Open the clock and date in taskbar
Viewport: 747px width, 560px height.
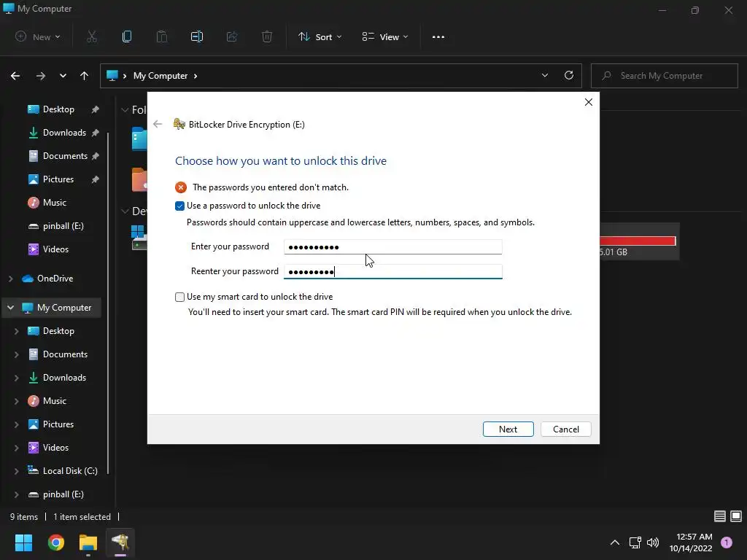(691, 542)
